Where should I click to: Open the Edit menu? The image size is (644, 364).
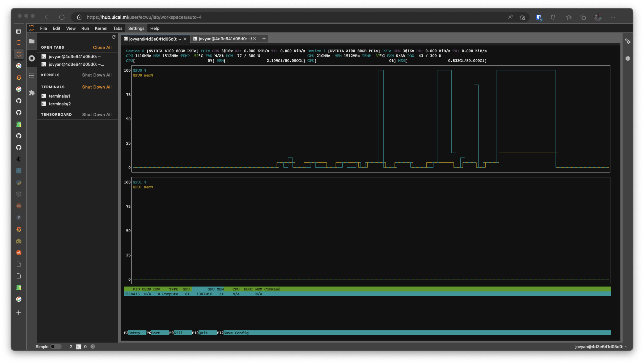point(56,28)
